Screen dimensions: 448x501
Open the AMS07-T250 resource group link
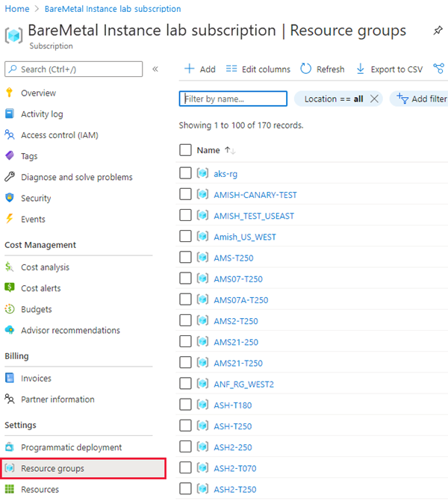click(238, 279)
